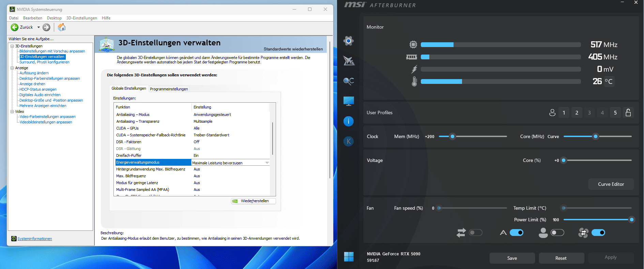Open Systeminformationen link
The image size is (644, 269).
click(x=35, y=239)
